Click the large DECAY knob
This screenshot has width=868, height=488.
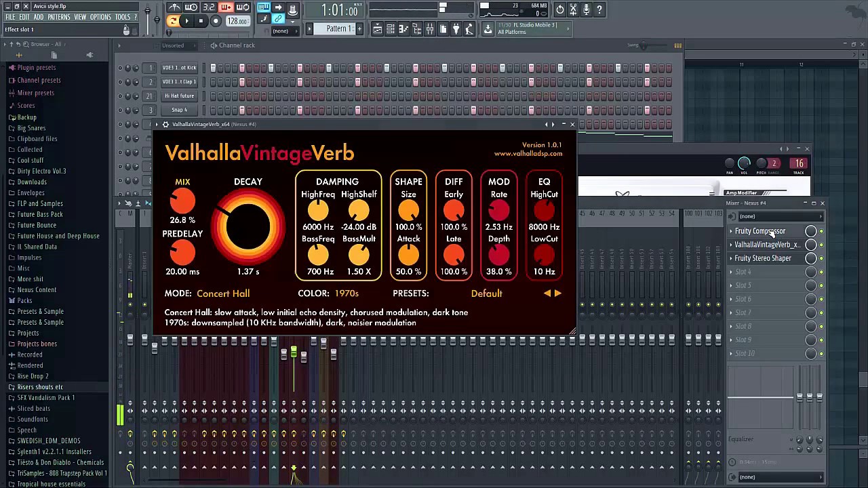(248, 226)
